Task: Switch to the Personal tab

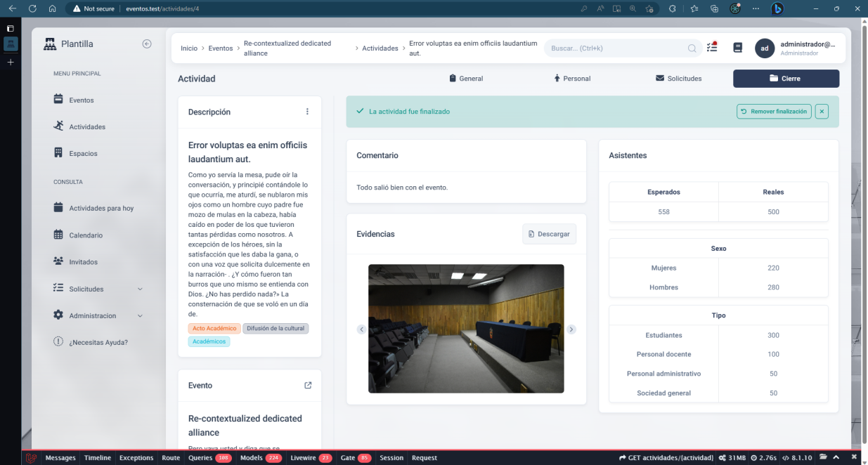Action: [572, 79]
